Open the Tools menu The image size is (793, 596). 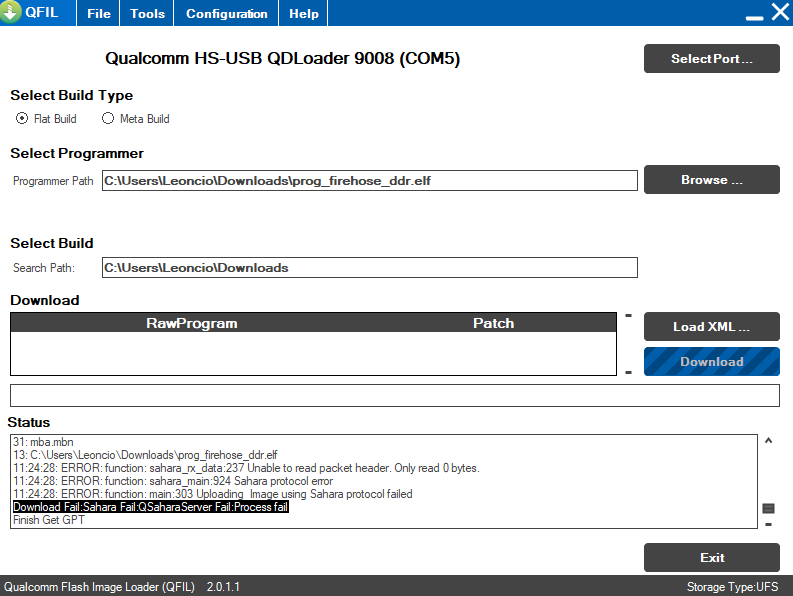click(147, 13)
